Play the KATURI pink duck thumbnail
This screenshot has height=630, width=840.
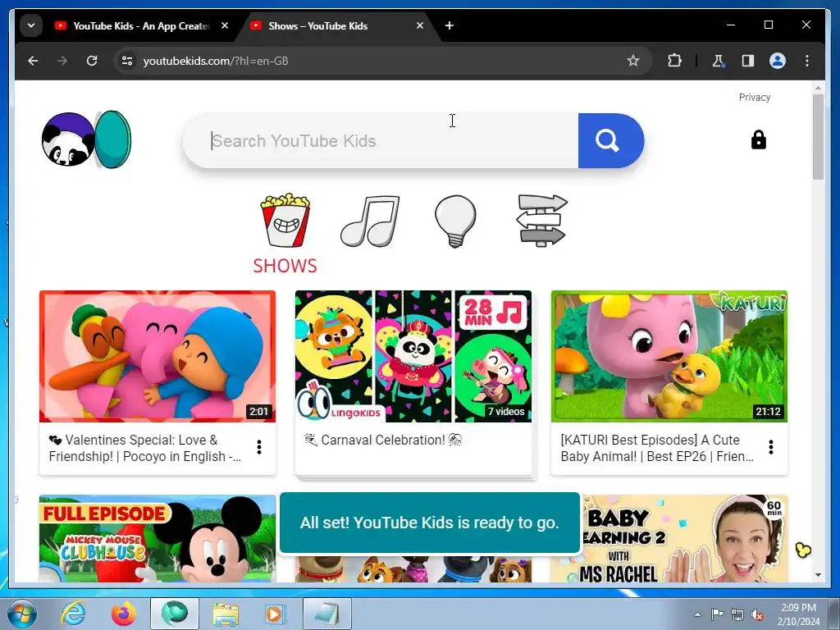[669, 356]
